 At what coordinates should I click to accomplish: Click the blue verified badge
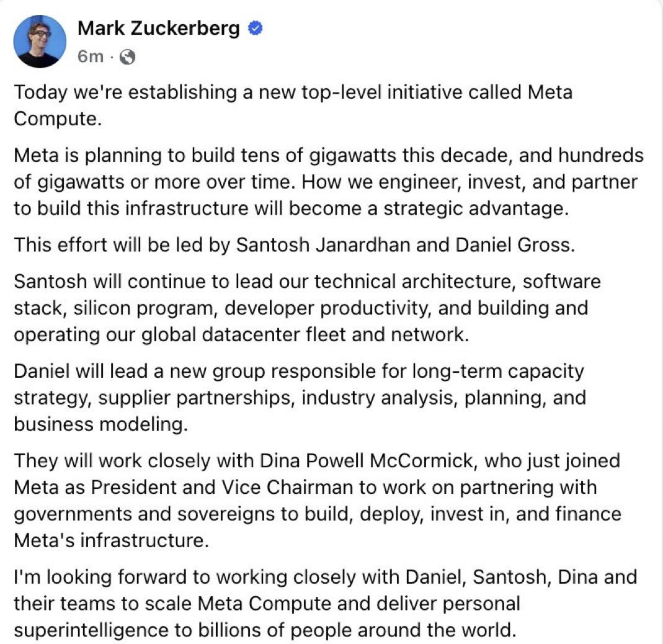[x=256, y=29]
